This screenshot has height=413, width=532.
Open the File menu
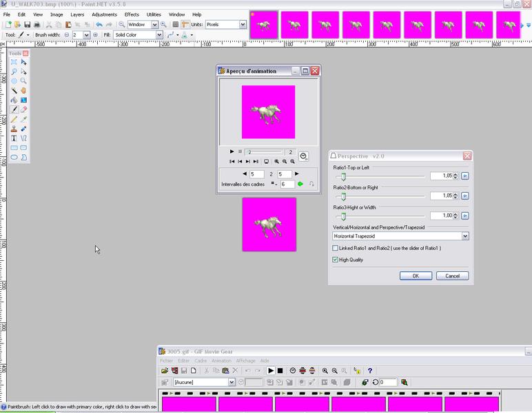point(7,14)
